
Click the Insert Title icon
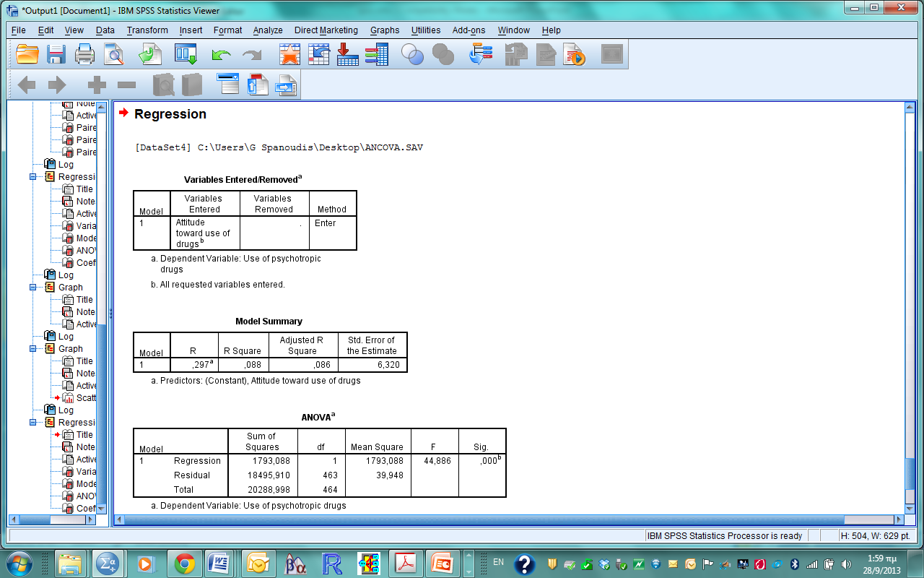coord(258,85)
